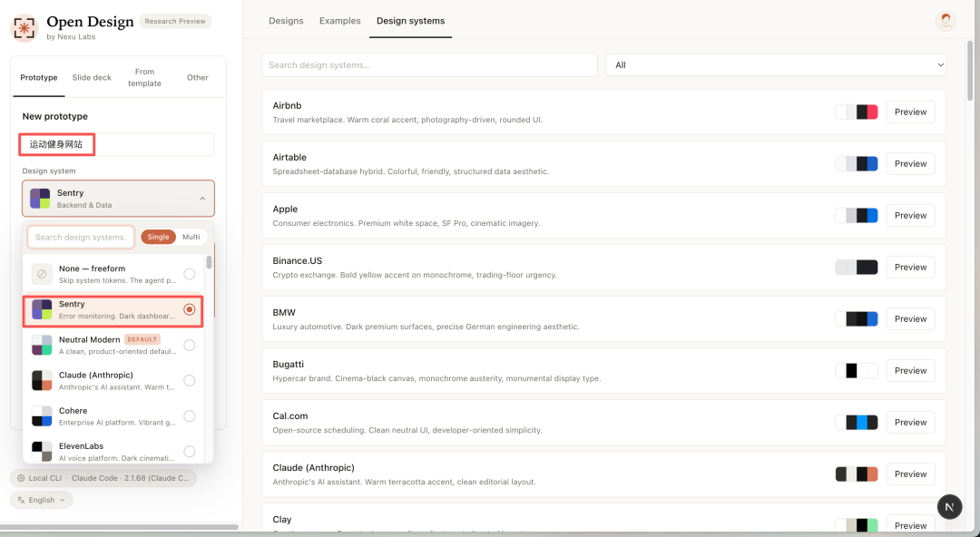980x537 pixels.
Task: Preview the Cal.com design system
Action: (x=911, y=423)
